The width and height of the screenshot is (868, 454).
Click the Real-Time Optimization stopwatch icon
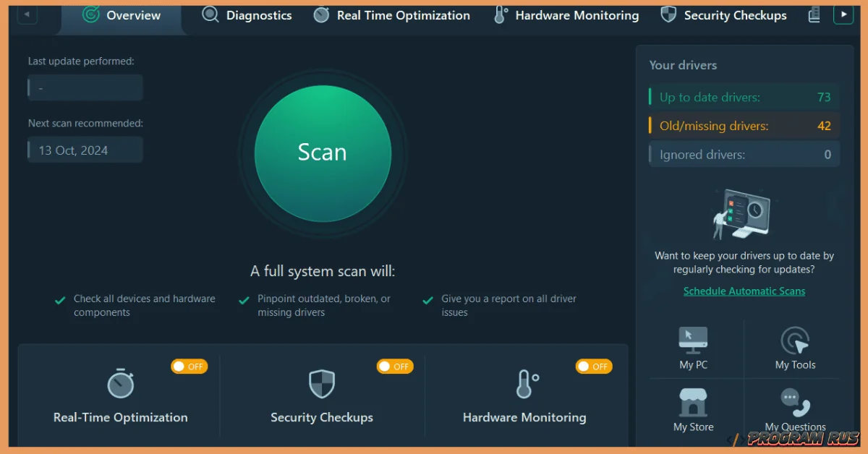pos(121,383)
